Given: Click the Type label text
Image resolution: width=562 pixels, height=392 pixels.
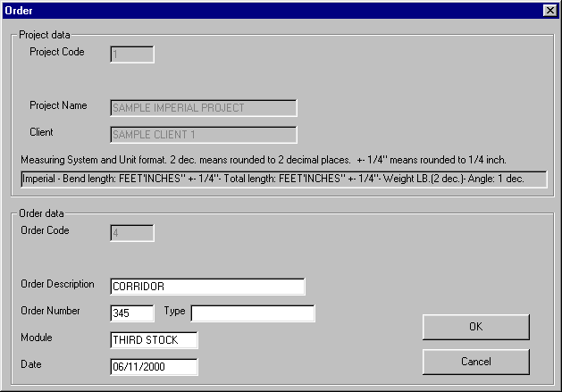Looking at the screenshot, I should tap(174, 311).
